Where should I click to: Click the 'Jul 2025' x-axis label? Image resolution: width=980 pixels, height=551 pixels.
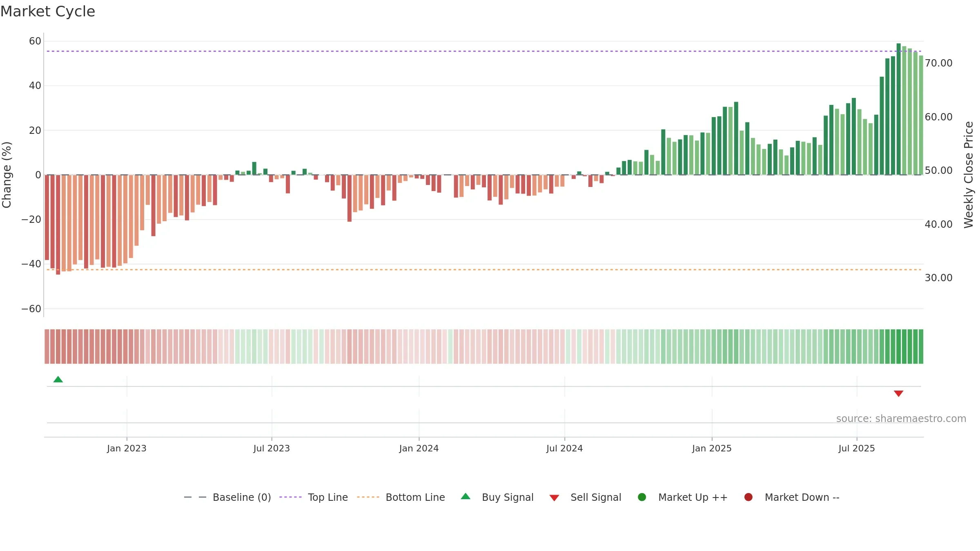(x=857, y=449)
